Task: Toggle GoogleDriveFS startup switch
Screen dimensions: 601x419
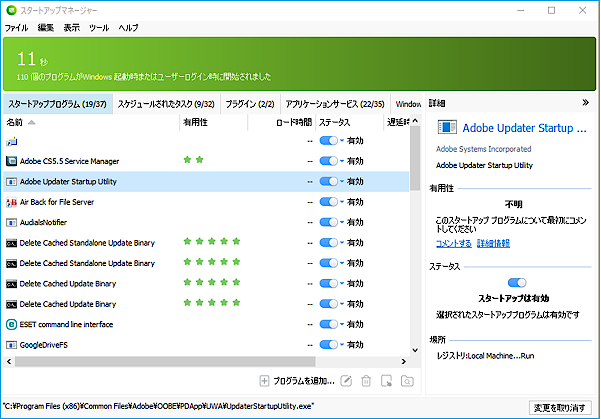Action: tap(328, 345)
